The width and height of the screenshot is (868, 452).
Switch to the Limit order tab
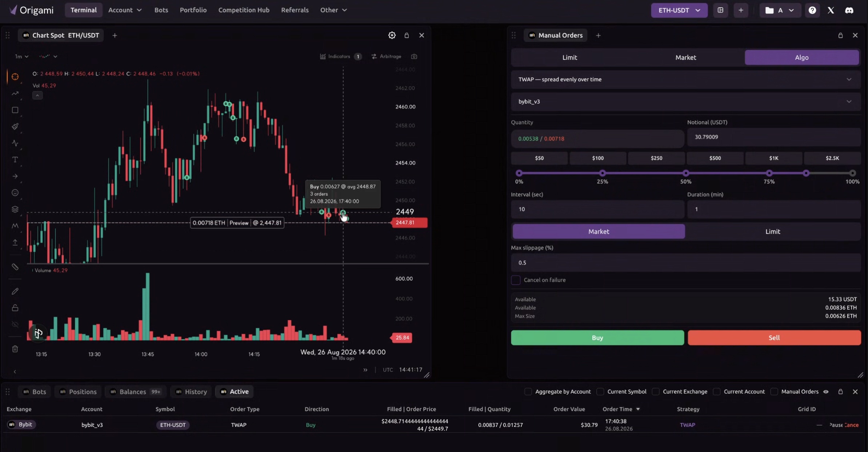(569, 58)
